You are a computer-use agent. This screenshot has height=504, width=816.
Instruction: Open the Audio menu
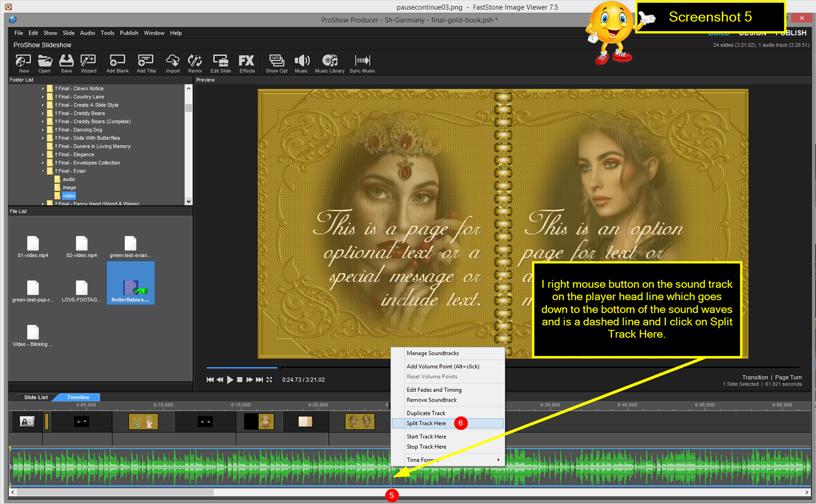click(x=87, y=33)
